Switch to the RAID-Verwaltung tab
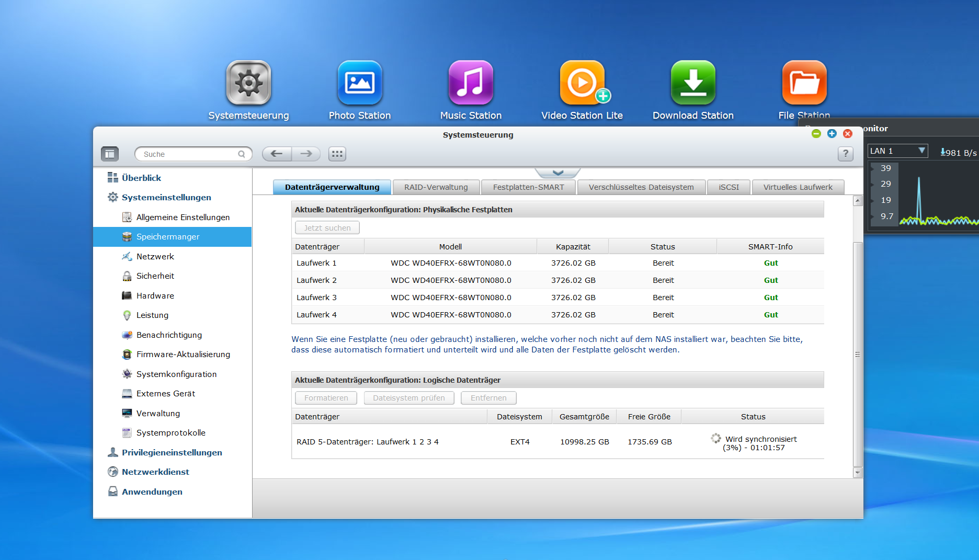 [436, 187]
